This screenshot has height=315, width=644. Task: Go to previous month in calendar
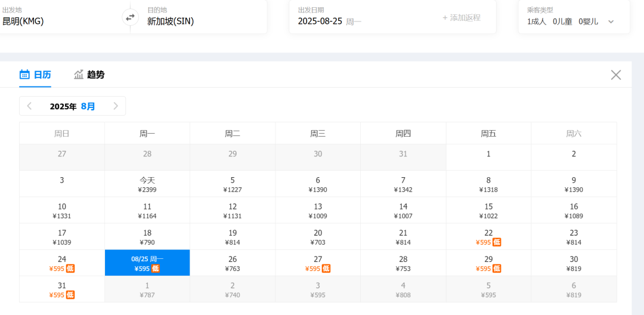[29, 106]
